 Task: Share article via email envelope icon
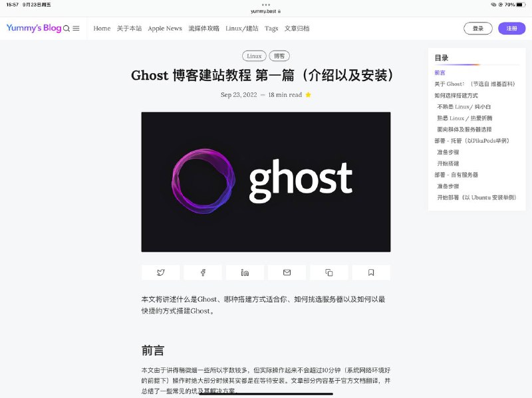287,272
